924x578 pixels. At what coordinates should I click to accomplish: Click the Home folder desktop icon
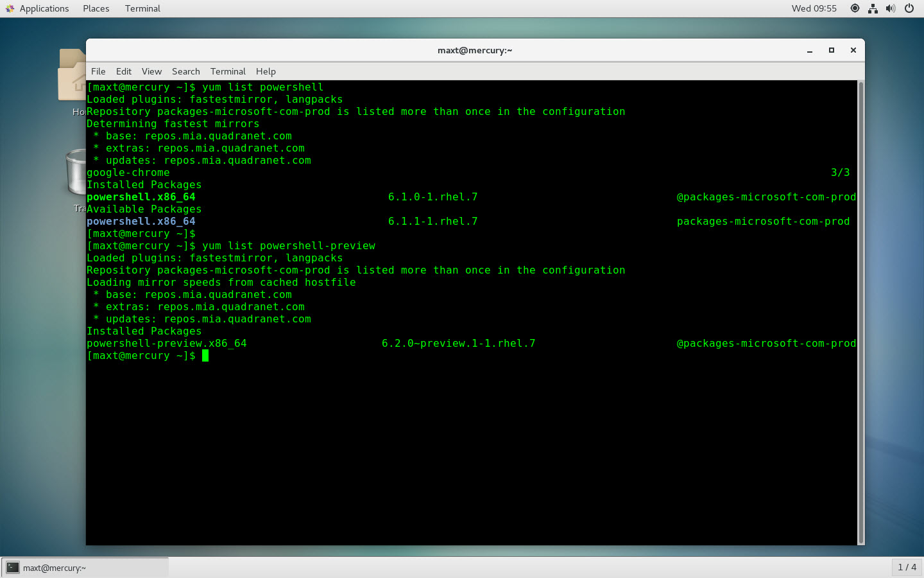pyautogui.click(x=72, y=74)
